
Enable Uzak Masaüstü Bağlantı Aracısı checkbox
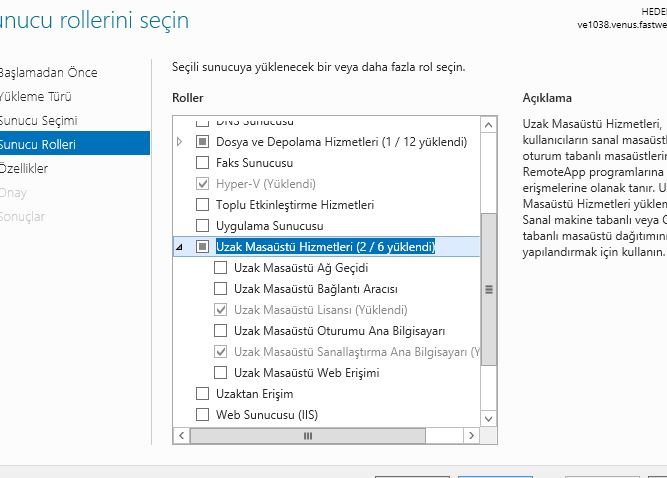(221, 289)
